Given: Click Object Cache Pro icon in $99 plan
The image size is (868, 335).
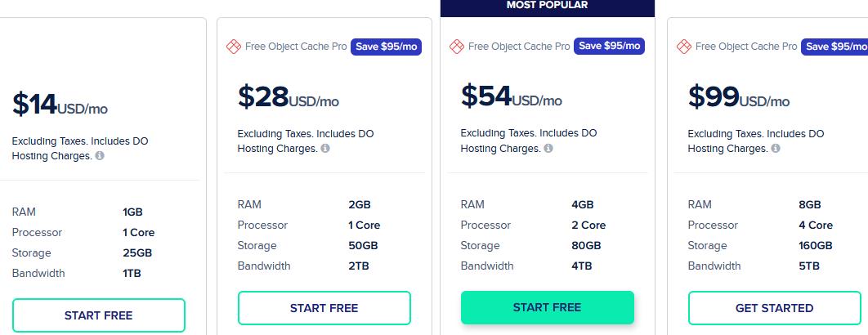Looking at the screenshot, I should pyautogui.click(x=684, y=47).
